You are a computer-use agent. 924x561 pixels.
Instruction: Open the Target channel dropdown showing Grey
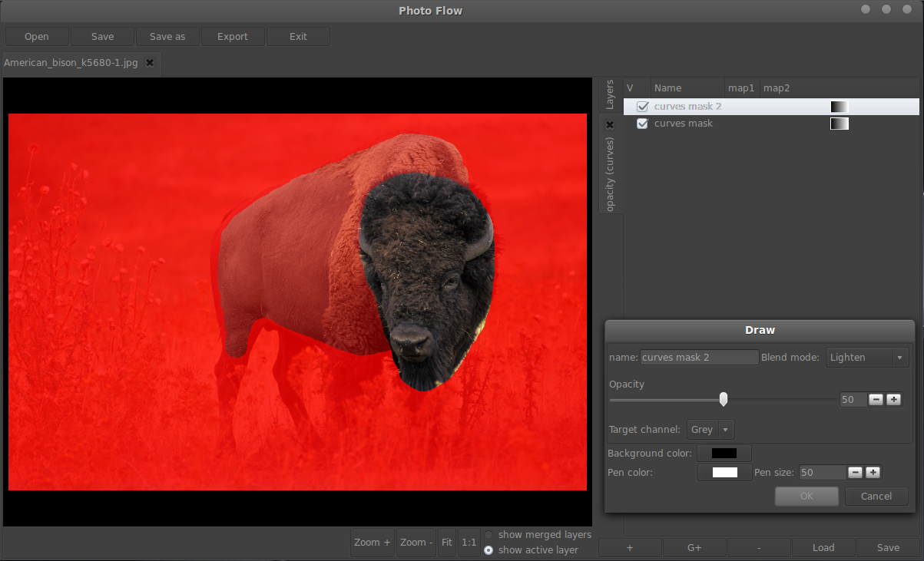pos(708,430)
